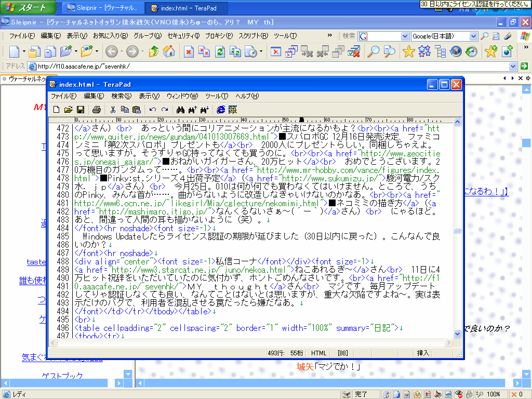
Task: Open the Find binoculars tool in TeraPad
Action: point(181,110)
